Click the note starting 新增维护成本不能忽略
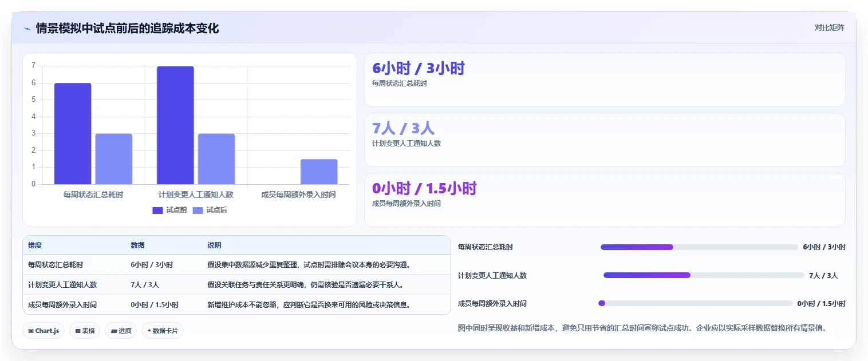This screenshot has height=361, width=868. tap(309, 305)
